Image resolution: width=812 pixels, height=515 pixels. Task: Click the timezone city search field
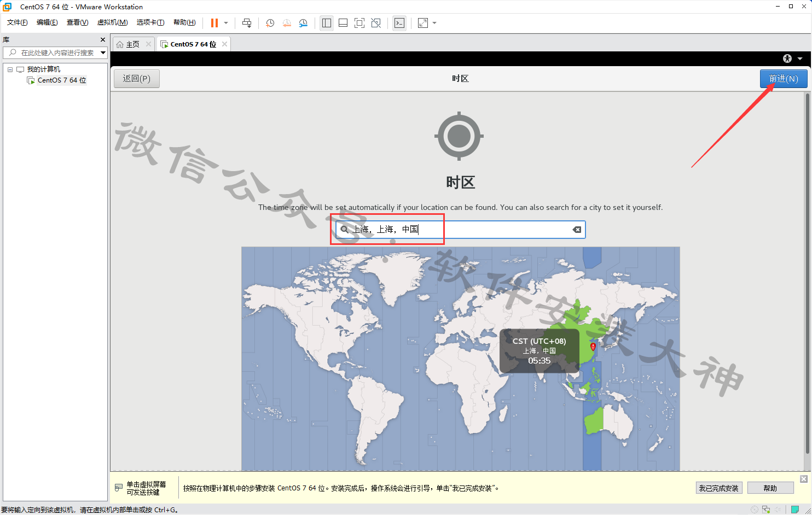[461, 230]
